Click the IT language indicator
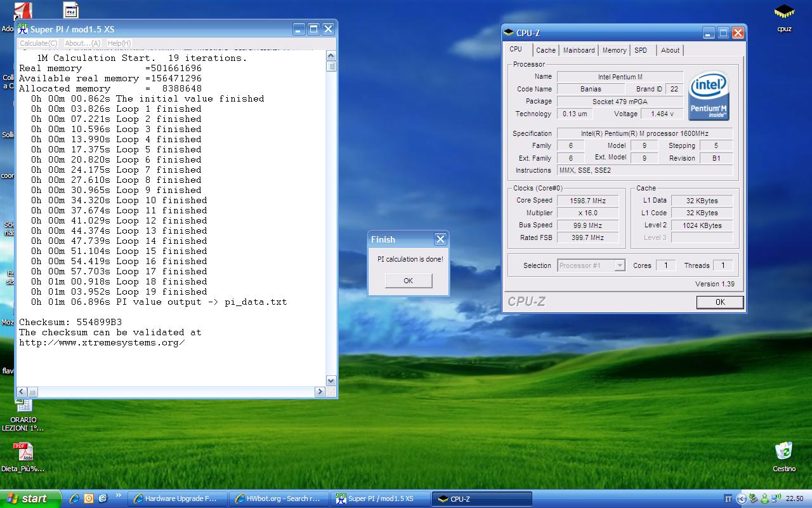The height and width of the screenshot is (508, 812). tap(728, 499)
